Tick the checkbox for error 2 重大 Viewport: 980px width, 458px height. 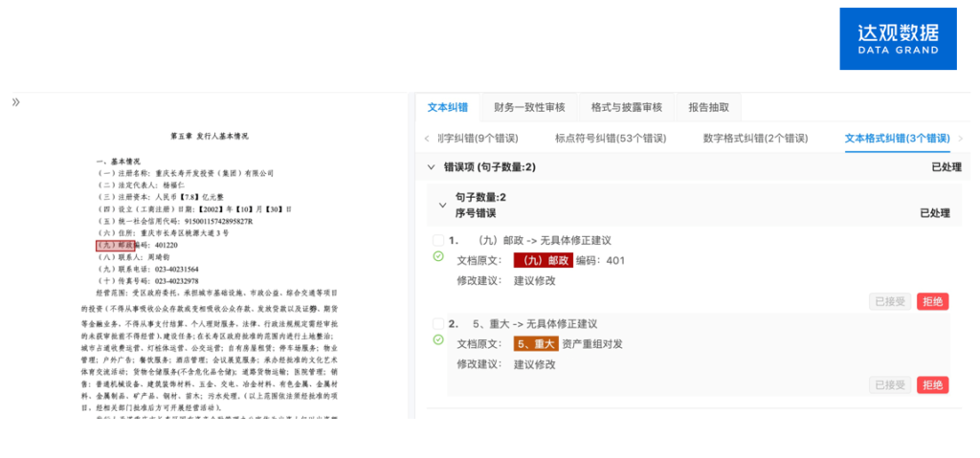point(438,324)
